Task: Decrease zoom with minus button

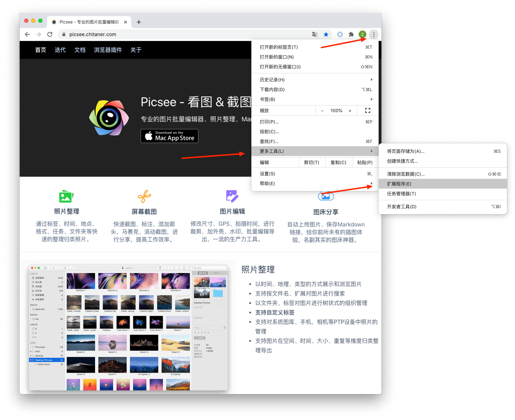Action: tap(322, 111)
